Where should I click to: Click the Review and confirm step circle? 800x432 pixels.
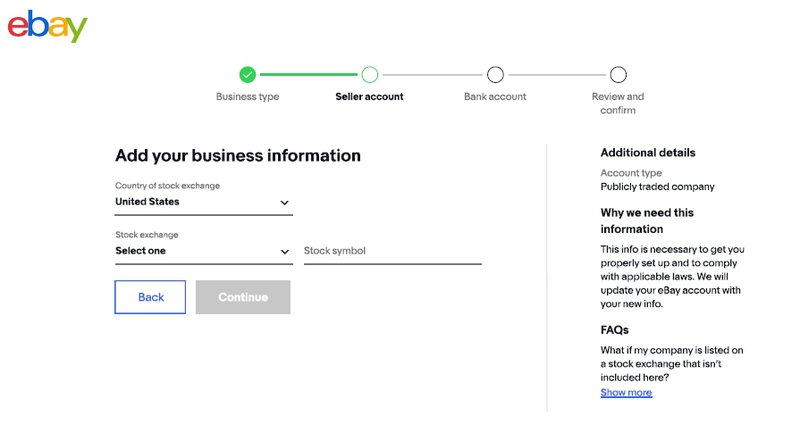(618, 74)
